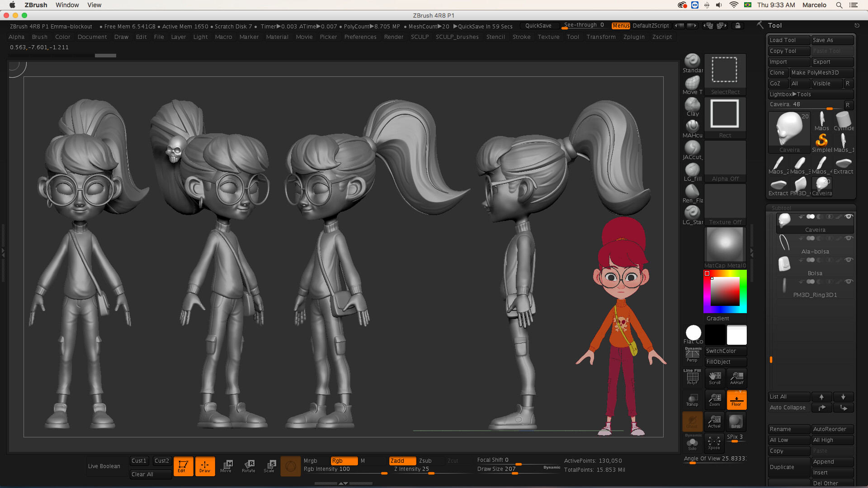Activate the Zoom viewport tool
The width and height of the screenshot is (868, 488).
pyautogui.click(x=714, y=399)
